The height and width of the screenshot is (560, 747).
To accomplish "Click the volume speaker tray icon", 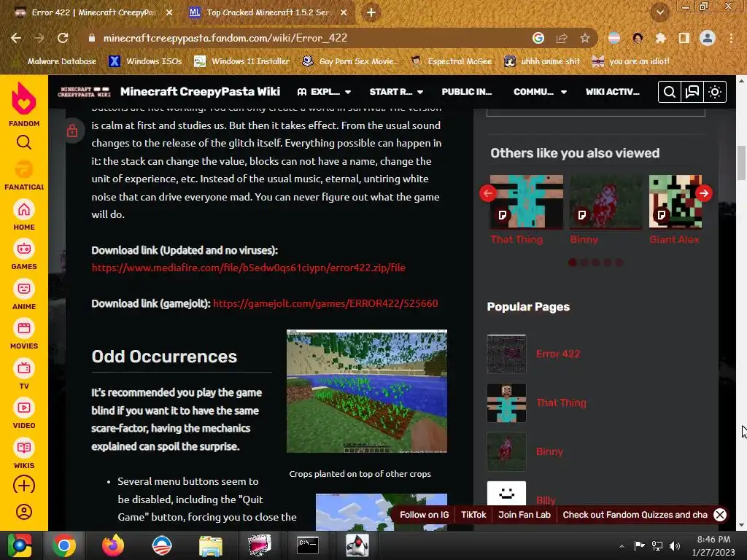I will point(675,546).
